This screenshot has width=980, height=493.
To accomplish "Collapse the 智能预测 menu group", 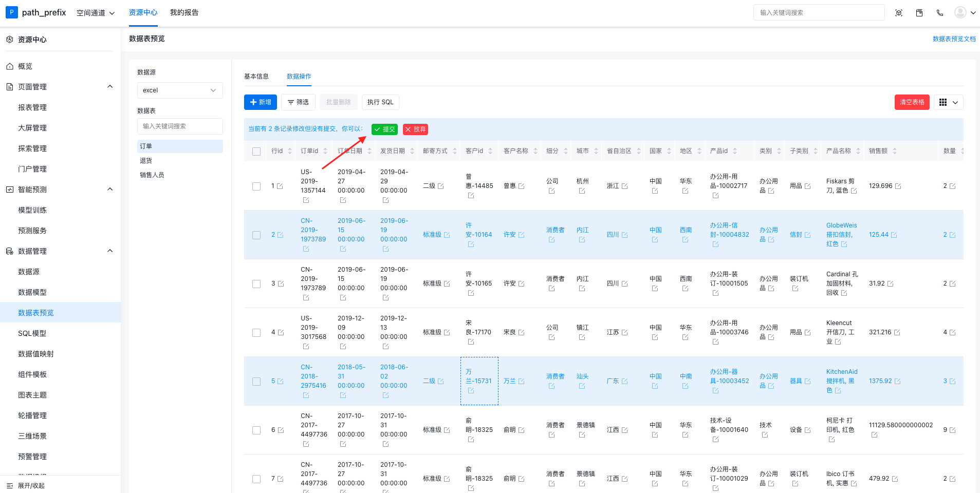I will (110, 189).
